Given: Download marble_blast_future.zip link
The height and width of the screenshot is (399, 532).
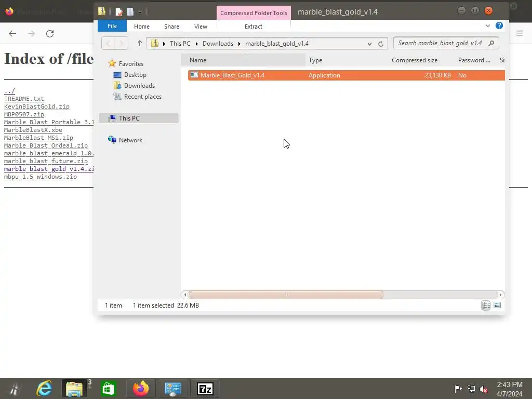Looking at the screenshot, I should point(46,161).
